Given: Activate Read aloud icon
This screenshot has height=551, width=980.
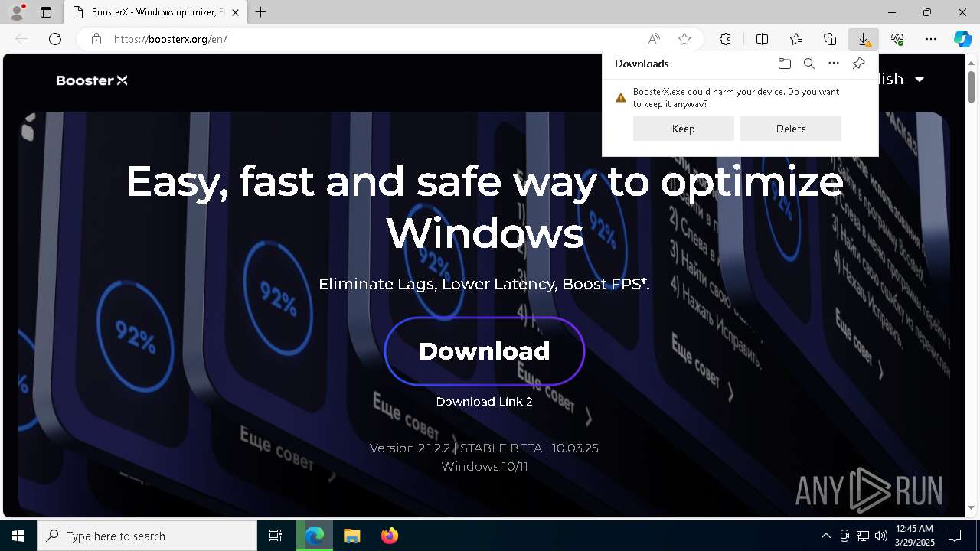Looking at the screenshot, I should click(x=654, y=39).
